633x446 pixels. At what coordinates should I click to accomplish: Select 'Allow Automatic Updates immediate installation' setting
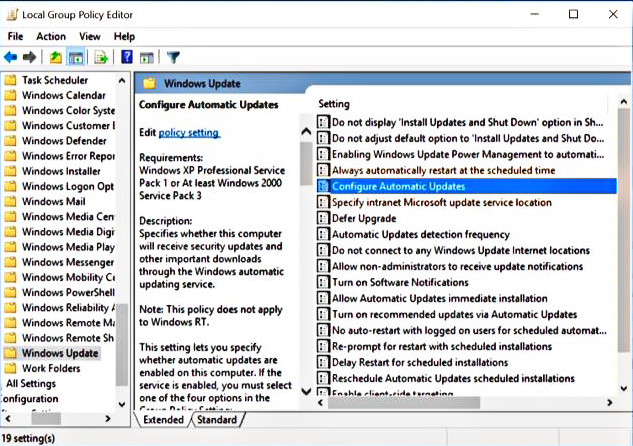[x=440, y=298]
